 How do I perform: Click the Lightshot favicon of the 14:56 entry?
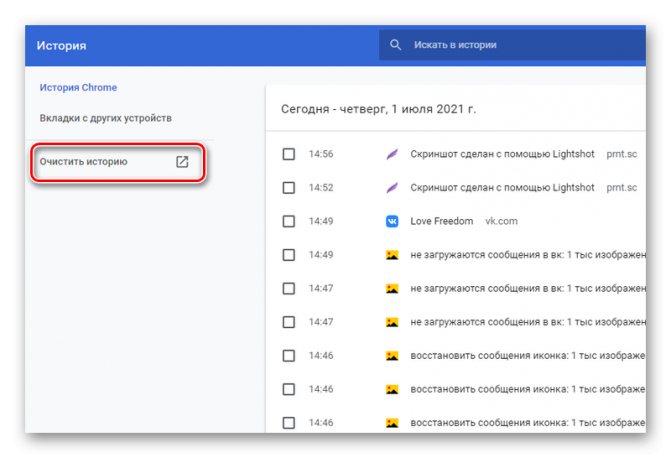pyautogui.click(x=392, y=154)
